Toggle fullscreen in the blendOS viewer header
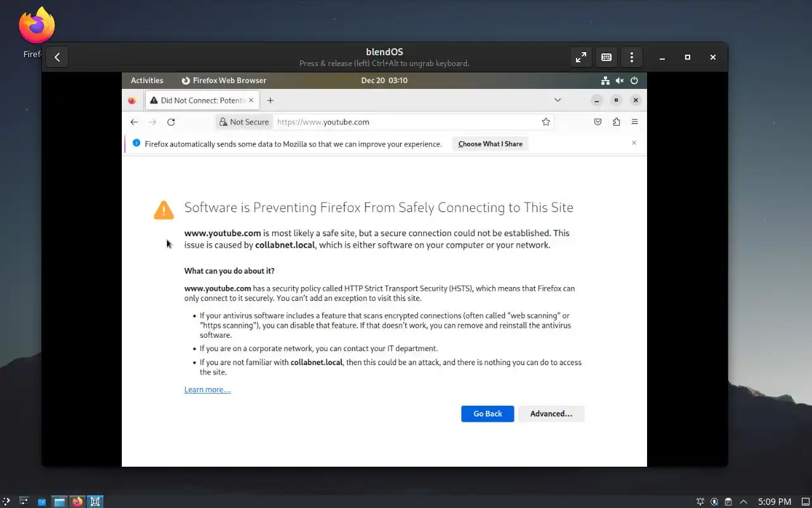 tap(581, 57)
